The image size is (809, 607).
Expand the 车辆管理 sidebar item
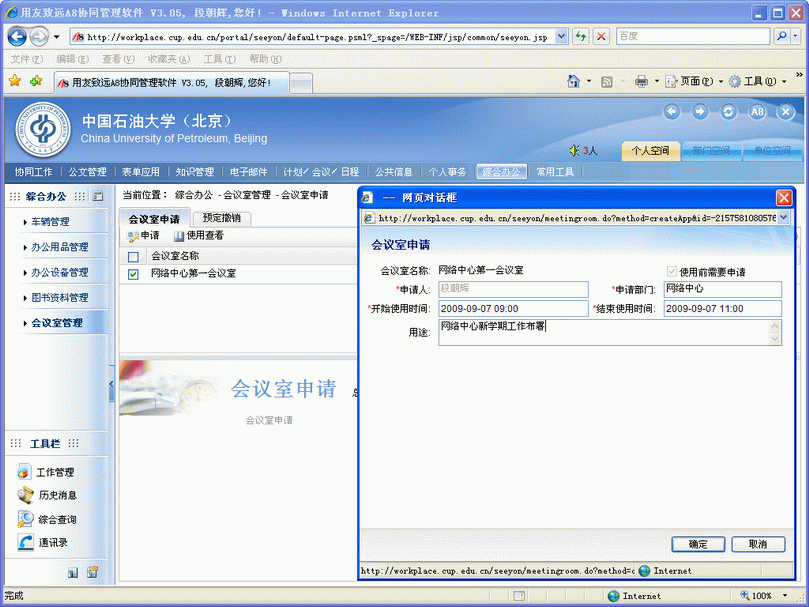pos(50,222)
